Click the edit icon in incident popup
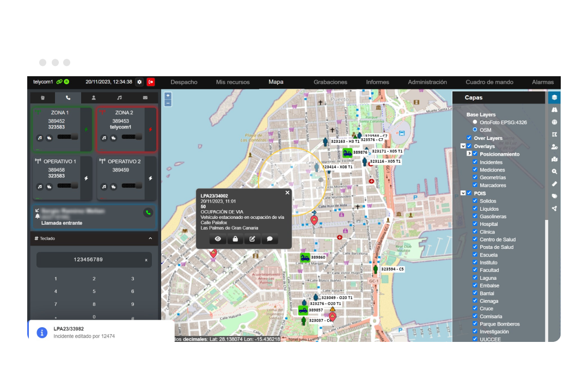This screenshot has height=392, width=588. coord(253,239)
